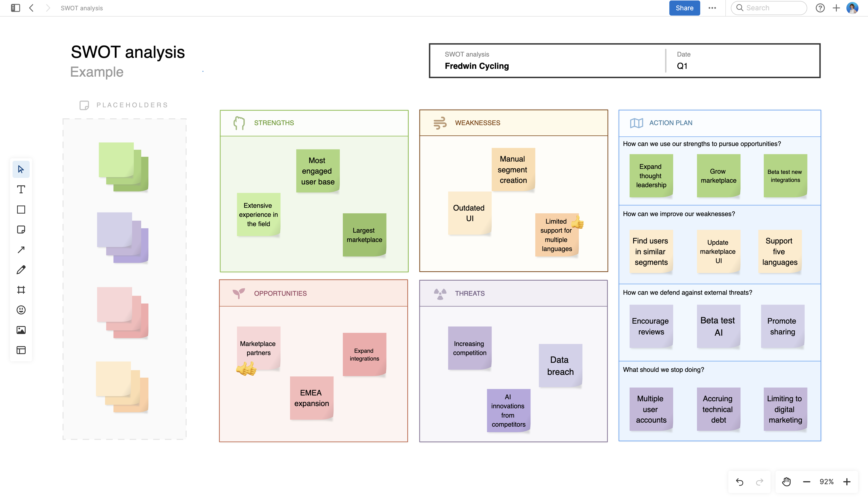Select the Text tool
The image size is (868, 503).
21,189
